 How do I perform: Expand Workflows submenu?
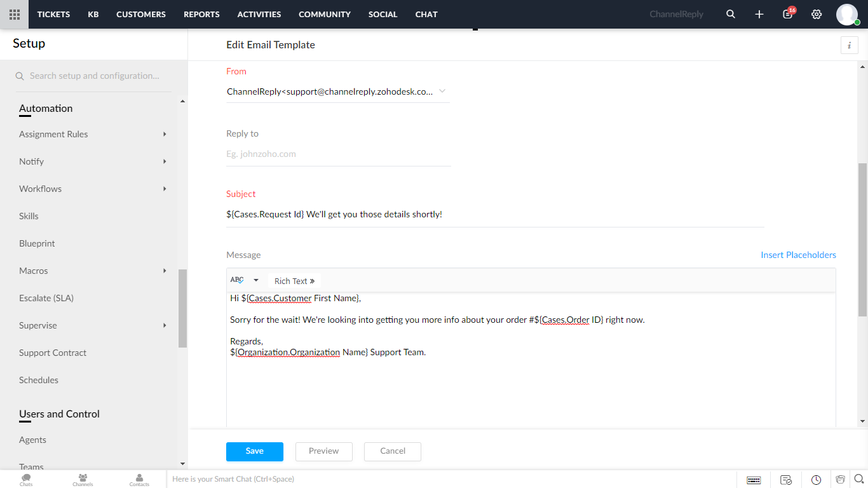[x=165, y=189]
